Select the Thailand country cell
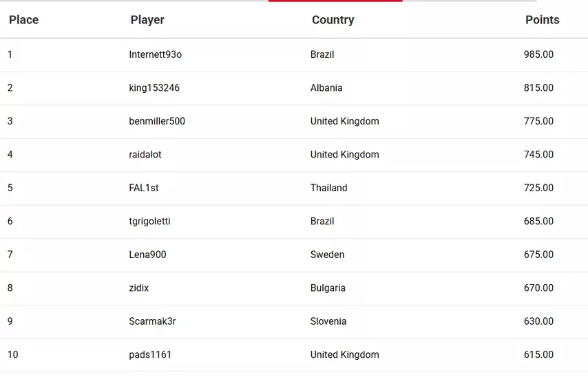The image size is (588, 377). [328, 188]
